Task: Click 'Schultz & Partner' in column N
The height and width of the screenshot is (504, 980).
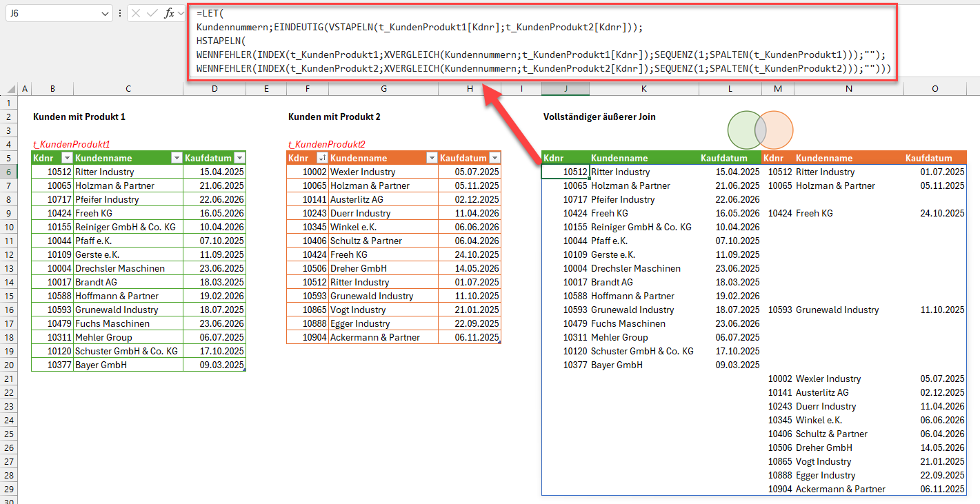Action: [x=832, y=434]
